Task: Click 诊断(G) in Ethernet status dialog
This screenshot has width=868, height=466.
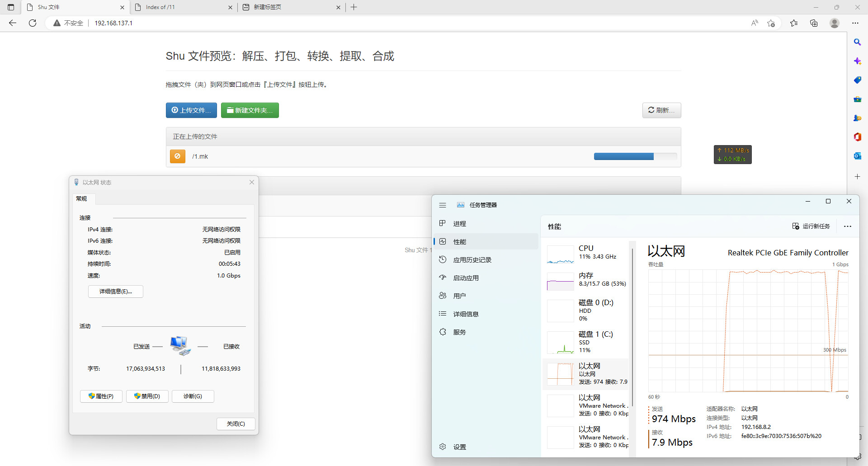Action: point(193,396)
